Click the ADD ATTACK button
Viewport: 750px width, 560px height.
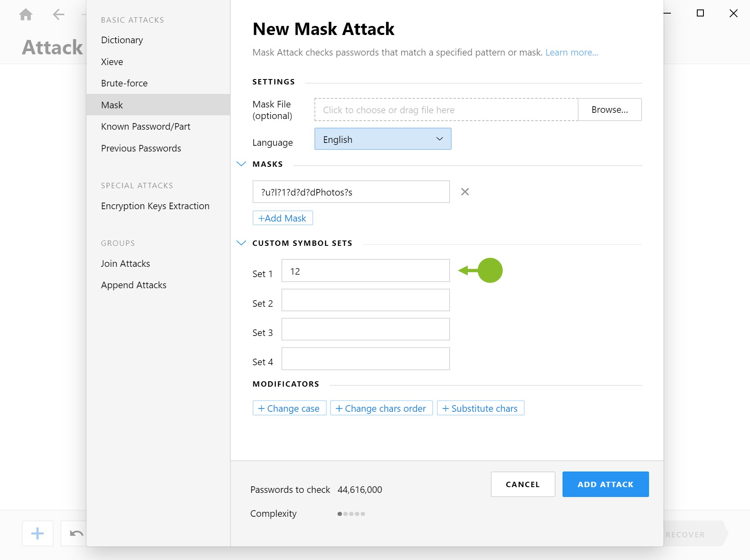point(605,484)
